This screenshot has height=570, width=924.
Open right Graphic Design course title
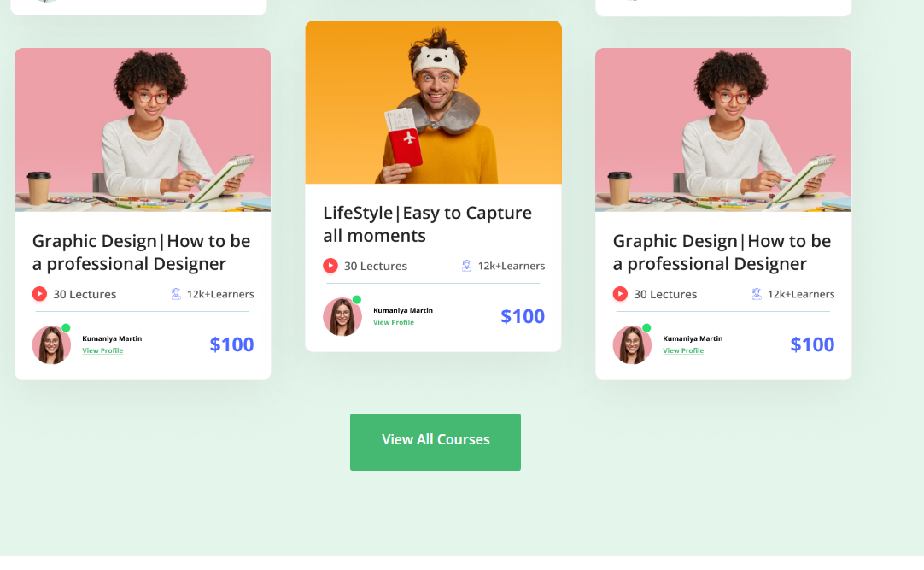722,252
